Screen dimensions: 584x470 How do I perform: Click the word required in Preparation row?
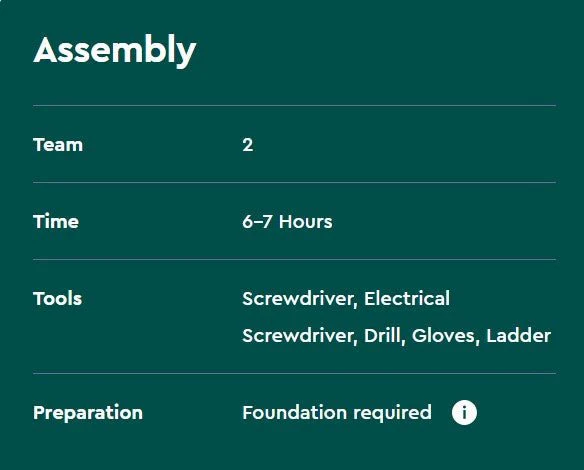point(392,414)
